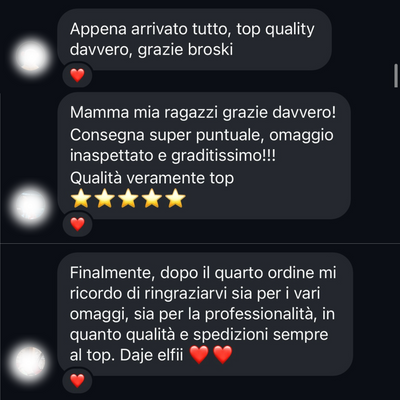Image resolution: width=400 pixels, height=400 pixels.
Task: Select the "Finalmente, dopo il quarto ordine" message bubble
Action: pyautogui.click(x=205, y=314)
